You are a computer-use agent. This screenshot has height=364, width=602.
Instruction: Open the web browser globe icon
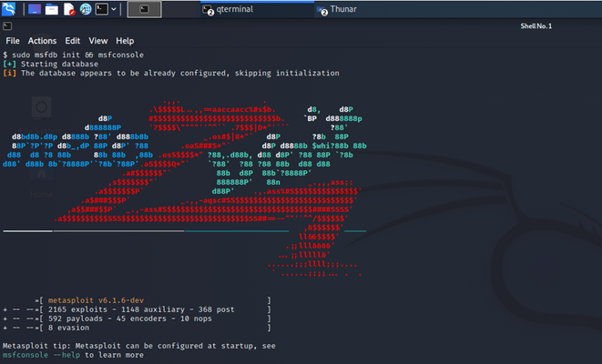[x=86, y=9]
